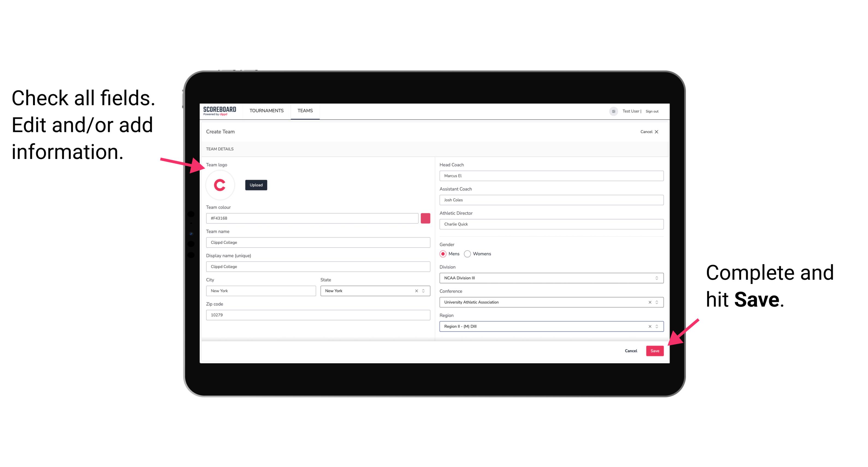This screenshot has width=868, height=467.
Task: Click the Test User account icon
Action: [x=612, y=111]
